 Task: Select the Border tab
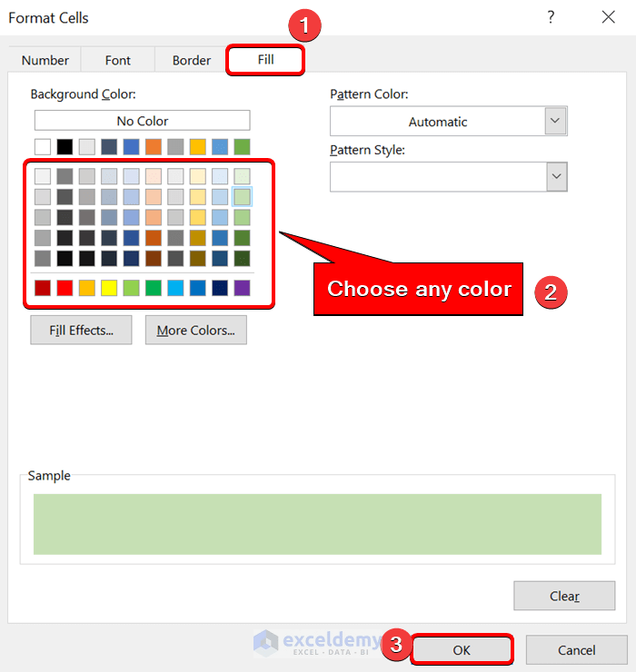pos(192,60)
